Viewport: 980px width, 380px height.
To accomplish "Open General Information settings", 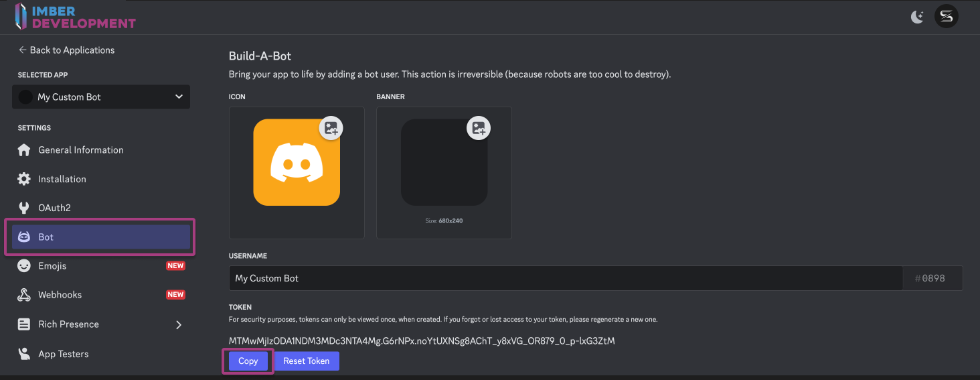I will tap(80, 150).
